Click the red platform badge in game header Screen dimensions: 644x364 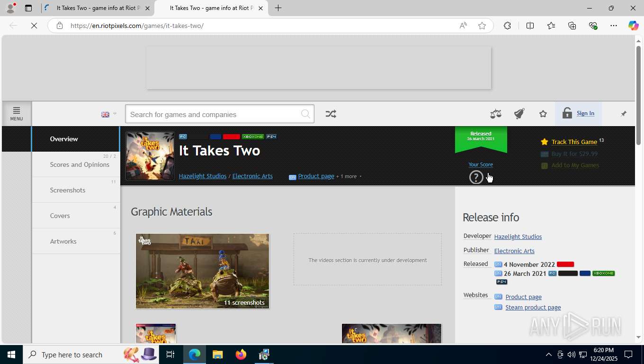231,136
